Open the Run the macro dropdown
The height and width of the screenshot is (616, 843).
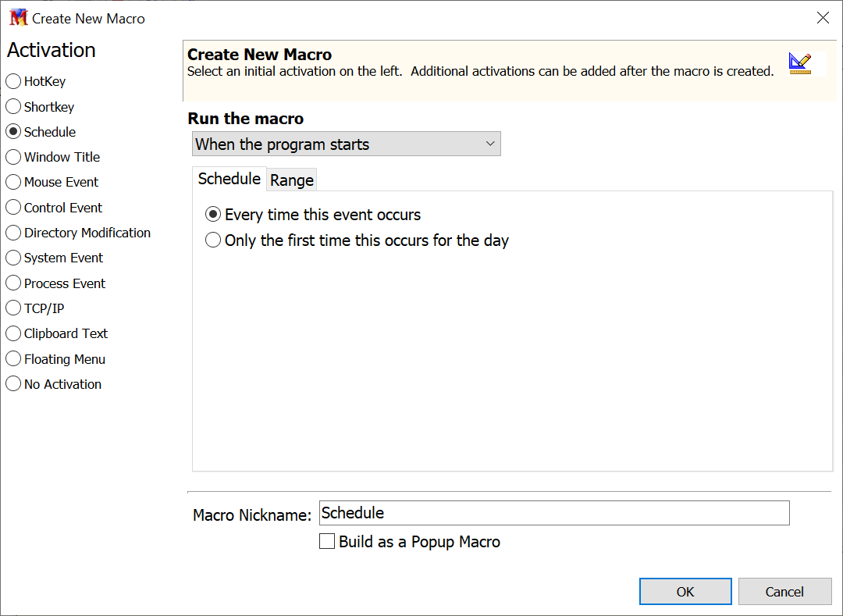coord(346,144)
